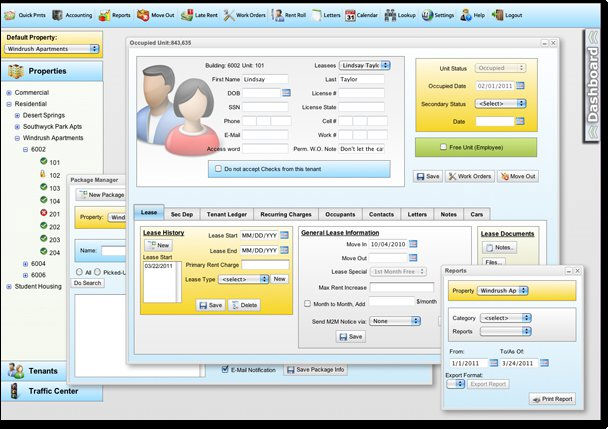Viewport: 608px width, 429px height.
Task: Click the Move In date calendar icon
Action: pyautogui.click(x=413, y=244)
